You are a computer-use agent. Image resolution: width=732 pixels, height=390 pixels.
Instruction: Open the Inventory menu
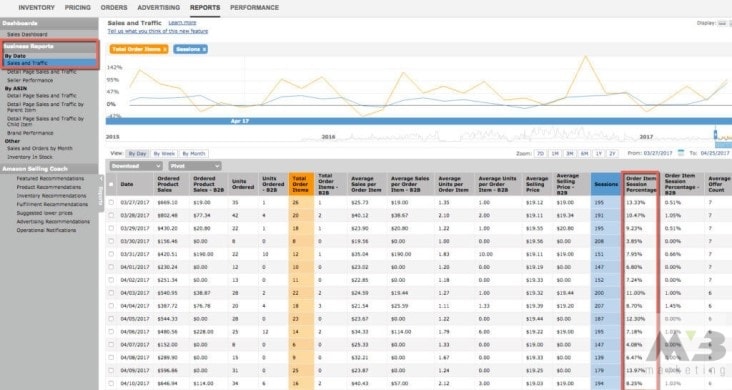(x=36, y=7)
